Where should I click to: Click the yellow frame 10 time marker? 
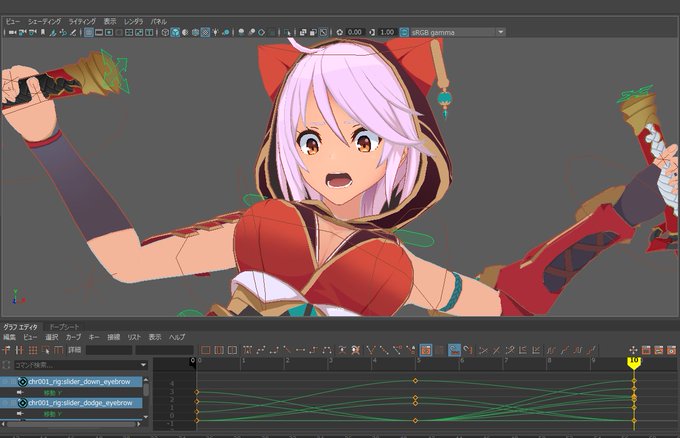pyautogui.click(x=634, y=363)
